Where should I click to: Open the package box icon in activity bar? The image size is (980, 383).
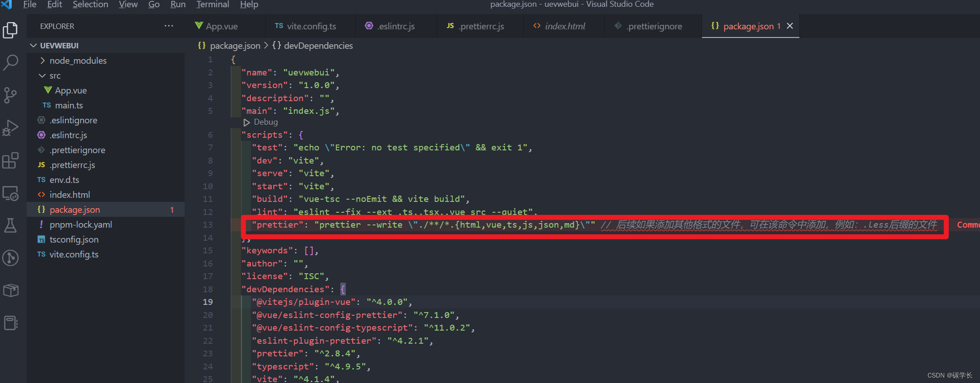tap(10, 290)
